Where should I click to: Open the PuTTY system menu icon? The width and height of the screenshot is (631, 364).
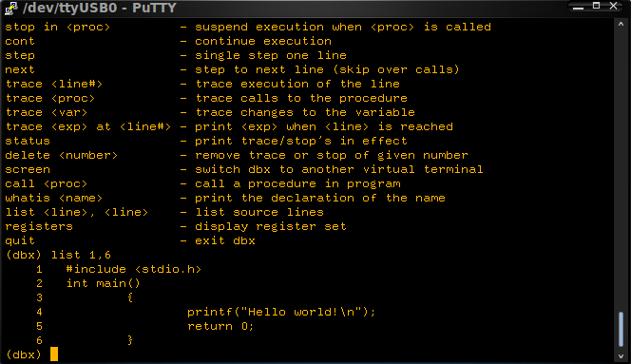tap(10, 8)
